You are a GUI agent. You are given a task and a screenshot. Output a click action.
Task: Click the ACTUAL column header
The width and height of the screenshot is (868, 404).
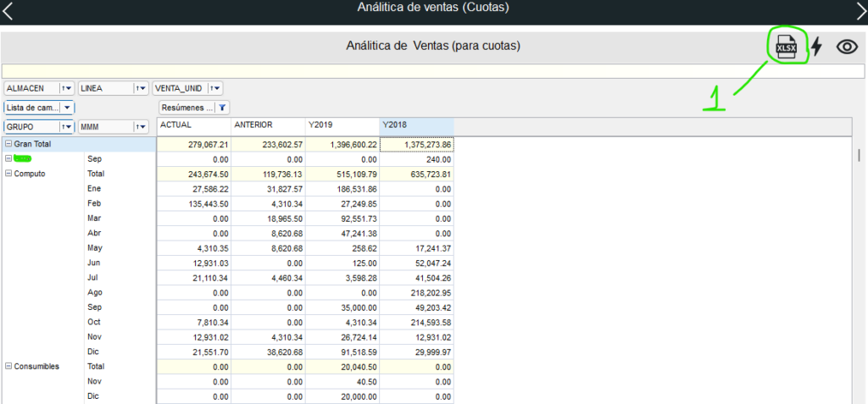point(194,125)
